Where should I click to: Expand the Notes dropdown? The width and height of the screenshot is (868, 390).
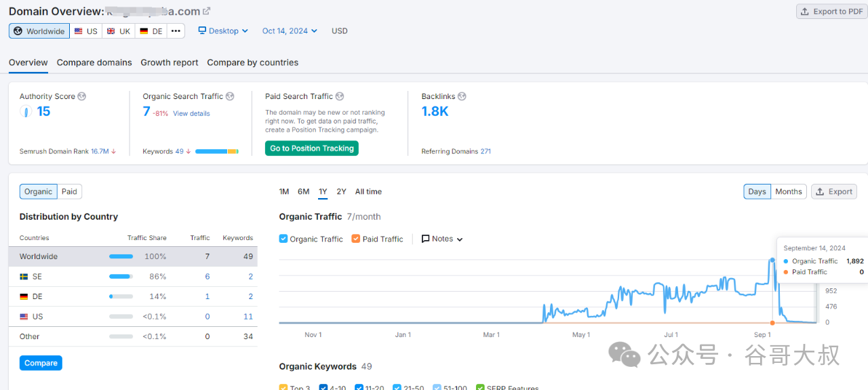[442, 239]
